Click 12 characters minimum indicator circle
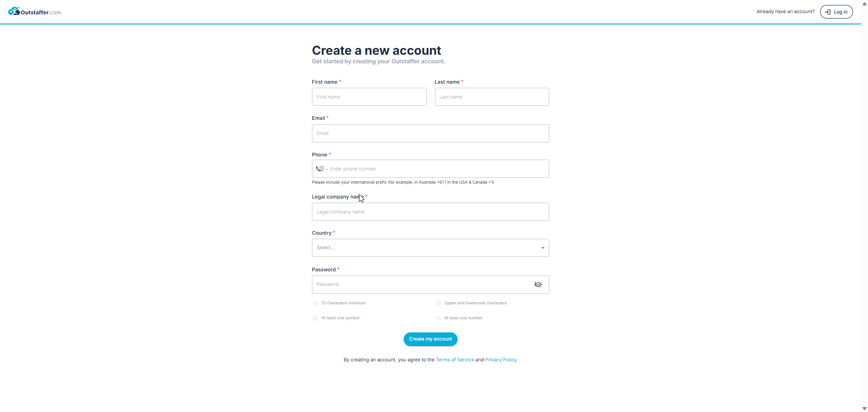Screen dimensions: 868x412 click(x=315, y=303)
